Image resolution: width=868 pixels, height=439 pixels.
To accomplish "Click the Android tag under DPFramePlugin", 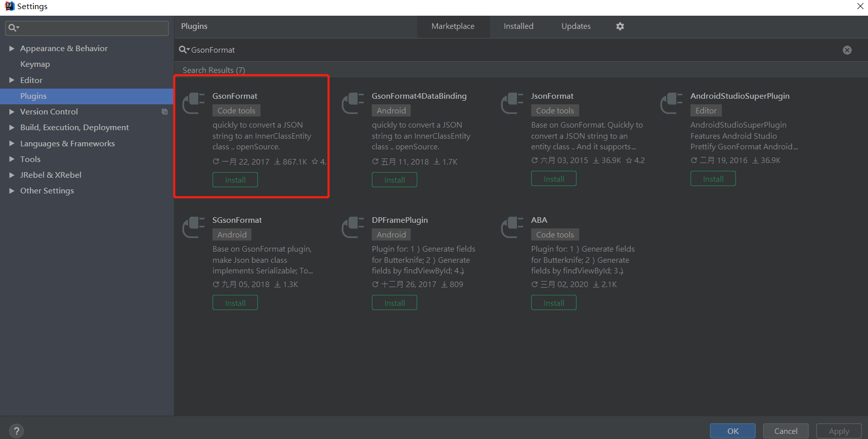I will tap(391, 234).
